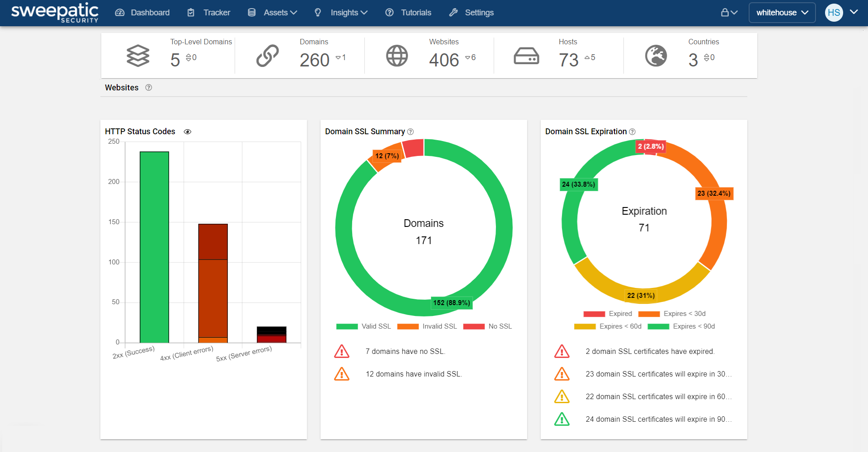Click the Countries earth icon
The image size is (868, 452).
pyautogui.click(x=656, y=56)
